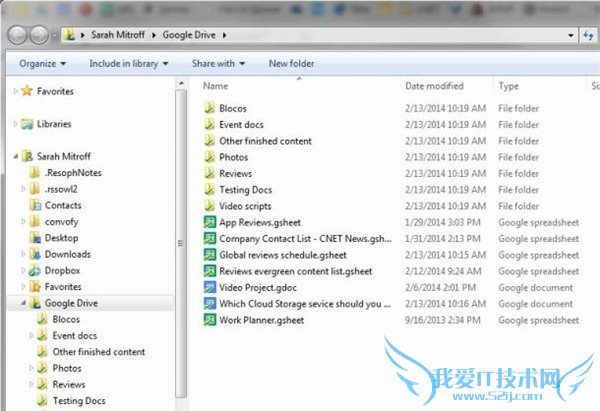Screen dimensions: 600x411
Task: Open address bar history dropdown arrow
Action: (x=571, y=35)
